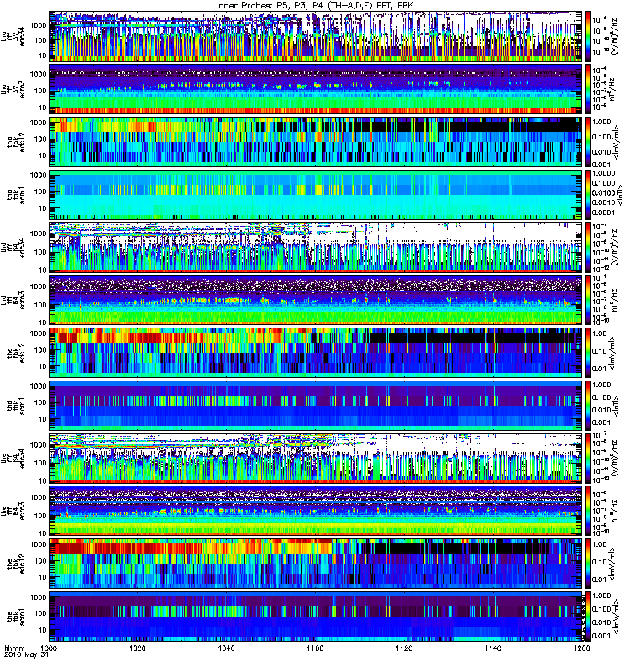Click the <|nT|> unit label of tha fbk scm1
The image size is (630, 672).
620,195
